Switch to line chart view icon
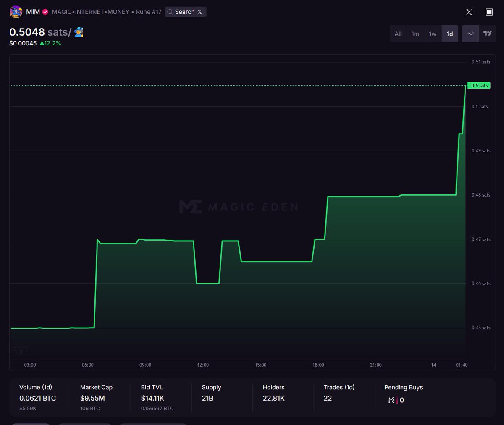The image size is (504, 425). pos(470,34)
